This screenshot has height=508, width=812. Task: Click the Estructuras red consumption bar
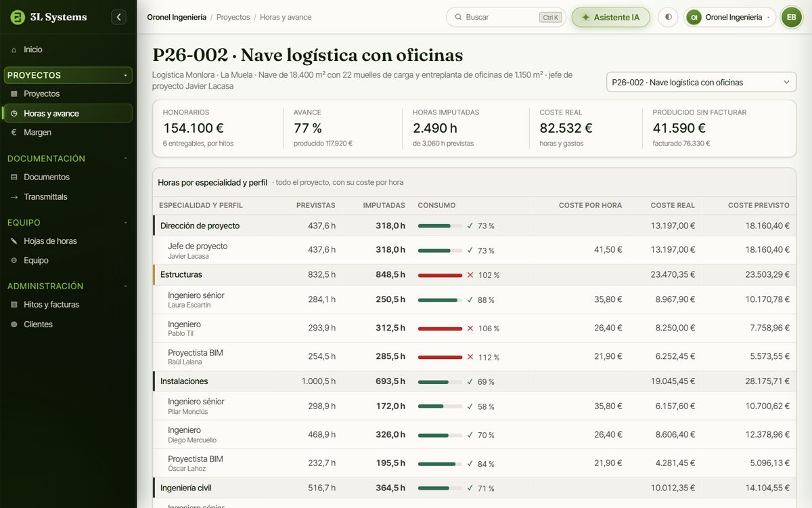coord(440,275)
